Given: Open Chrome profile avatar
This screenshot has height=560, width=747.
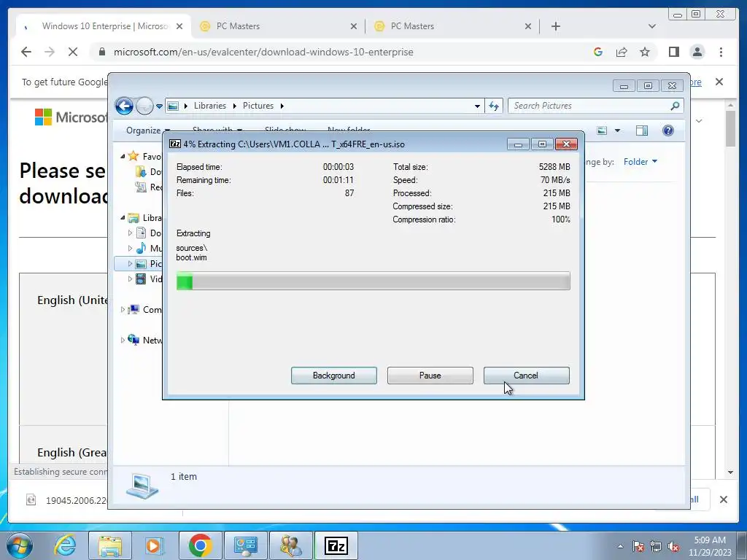Looking at the screenshot, I should click(x=697, y=52).
